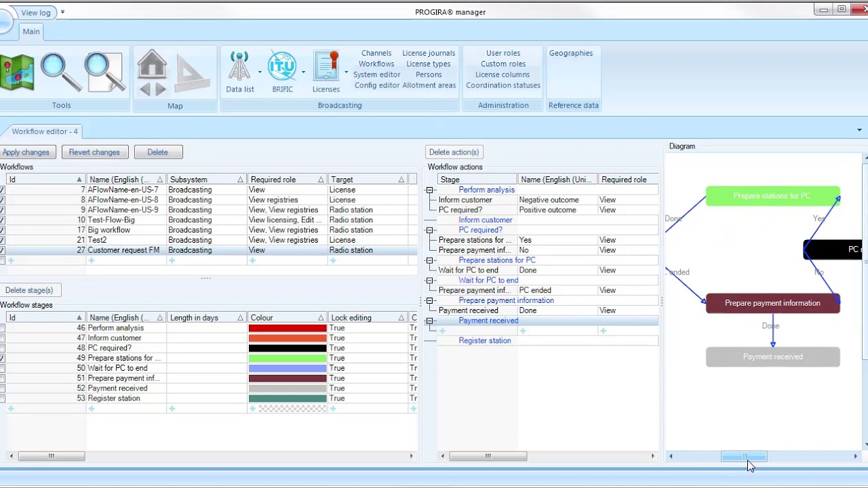Screen dimensions: 868x488
Task: Toggle checkbox for stage Perform analysis
Action: 2,328
